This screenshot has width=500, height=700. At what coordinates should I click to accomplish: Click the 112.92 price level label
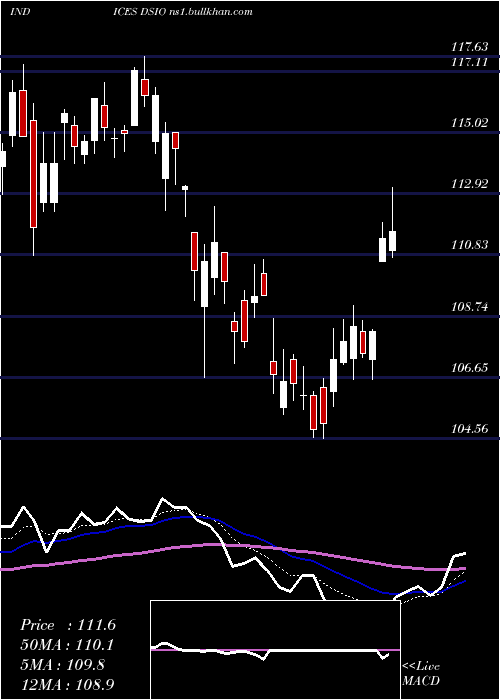[468, 184]
